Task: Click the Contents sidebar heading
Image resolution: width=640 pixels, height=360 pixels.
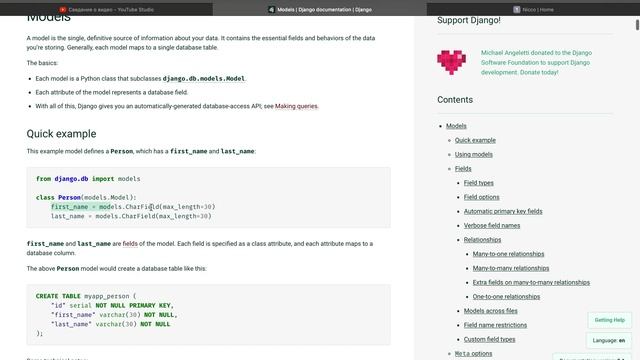Action: (455, 100)
